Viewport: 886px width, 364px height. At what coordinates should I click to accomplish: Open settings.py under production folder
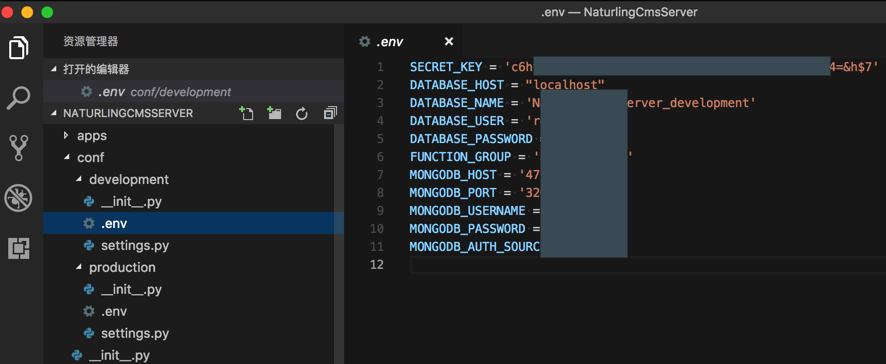point(194,333)
